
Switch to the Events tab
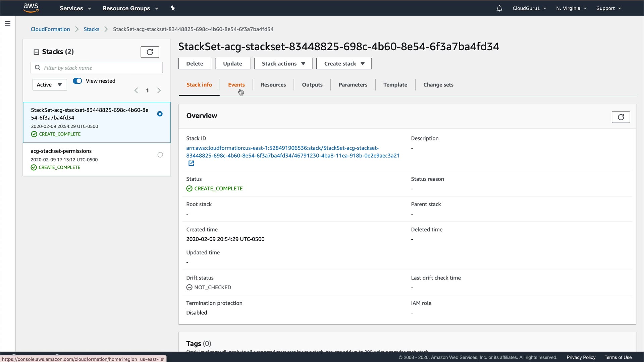(x=236, y=85)
